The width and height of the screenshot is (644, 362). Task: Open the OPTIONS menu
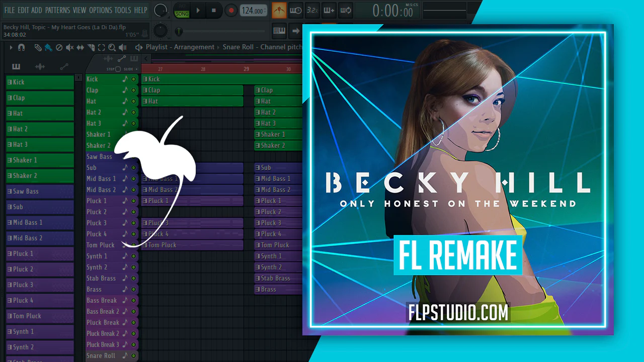(x=101, y=10)
